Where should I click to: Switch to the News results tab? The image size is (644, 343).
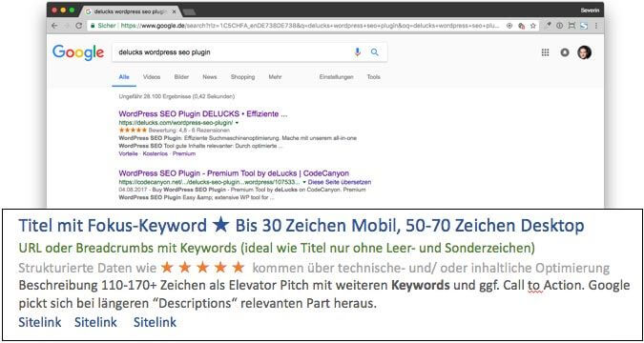[x=210, y=77]
